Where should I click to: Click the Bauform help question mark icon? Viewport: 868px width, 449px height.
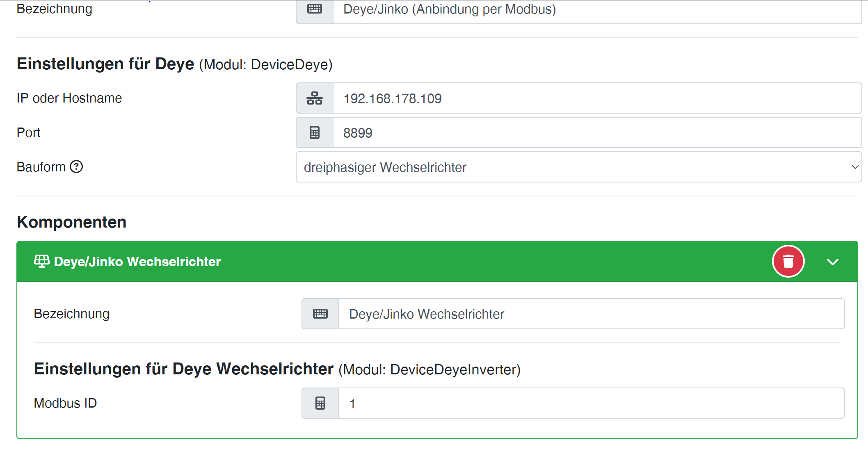(76, 167)
